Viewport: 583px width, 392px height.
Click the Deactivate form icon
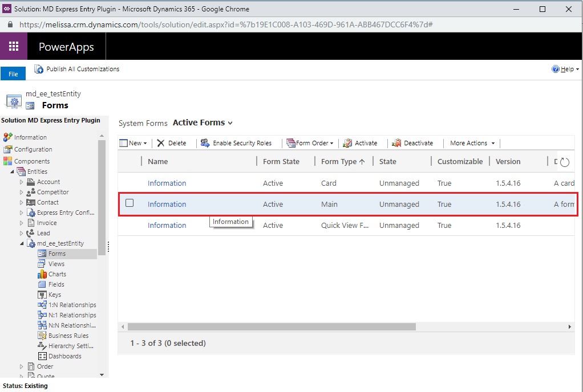[x=396, y=143]
